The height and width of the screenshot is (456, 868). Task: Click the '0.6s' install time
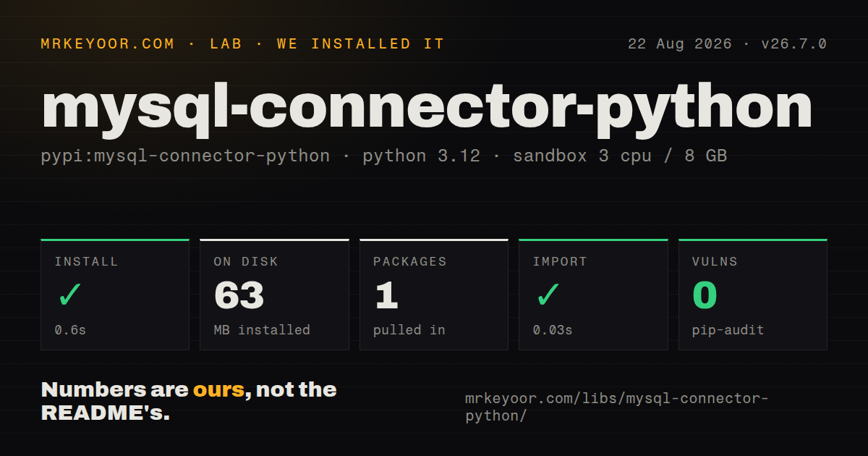70,330
